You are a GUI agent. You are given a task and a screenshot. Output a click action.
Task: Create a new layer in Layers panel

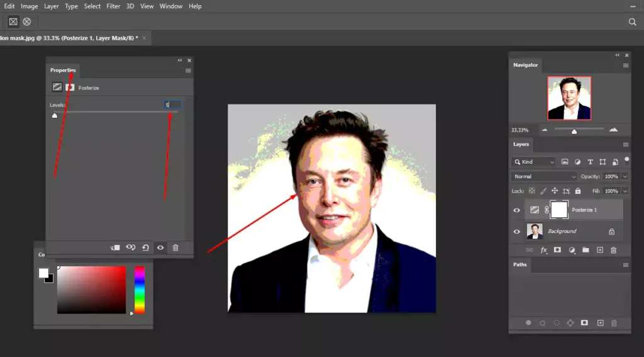click(599, 250)
